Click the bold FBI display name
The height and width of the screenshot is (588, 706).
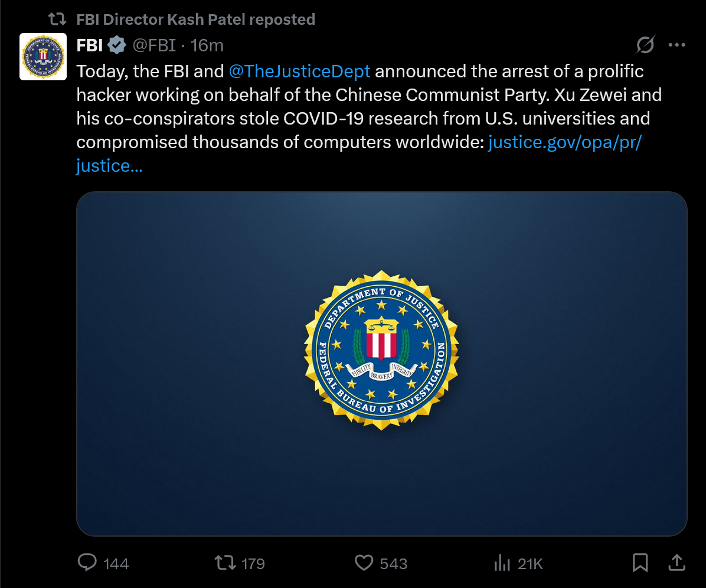90,45
